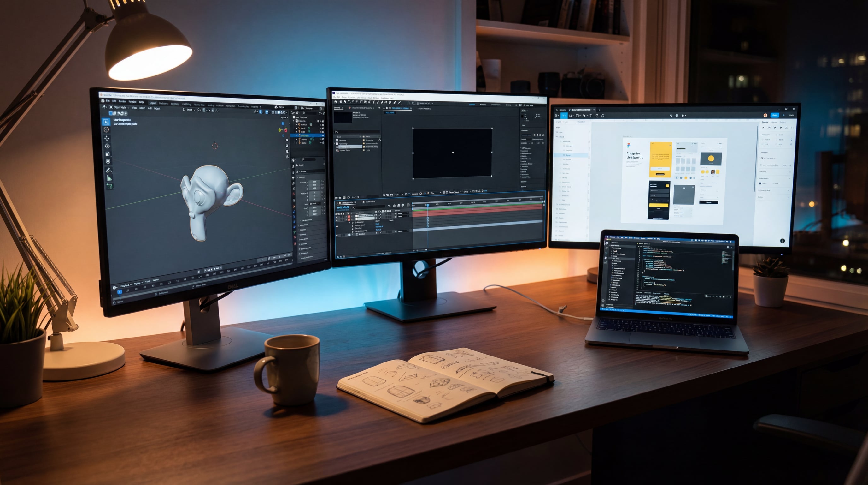This screenshot has width=868, height=485.
Task: Open the Render menu in Blender
Action: [122, 101]
